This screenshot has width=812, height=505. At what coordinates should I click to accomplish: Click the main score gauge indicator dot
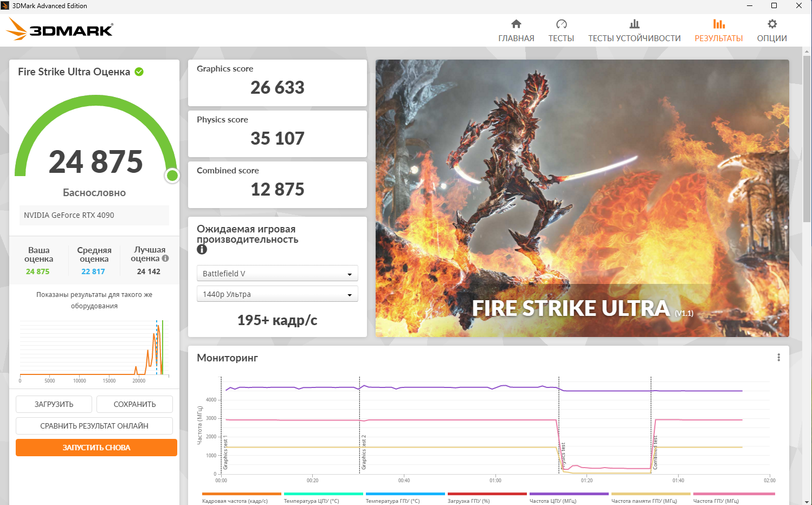pos(172,176)
